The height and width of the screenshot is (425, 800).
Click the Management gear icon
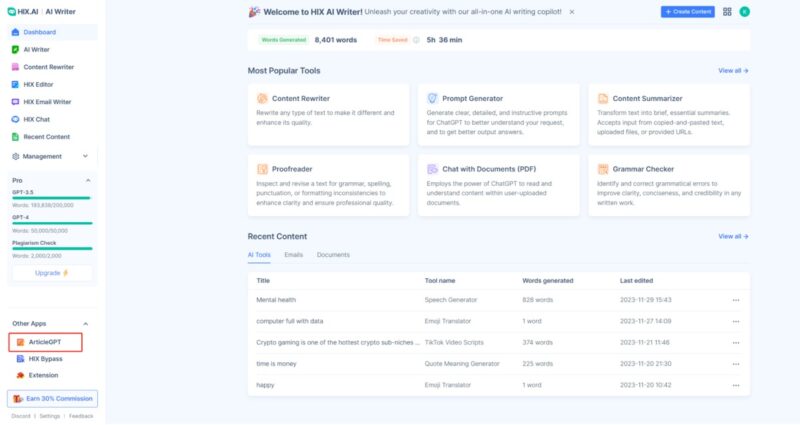click(x=16, y=157)
